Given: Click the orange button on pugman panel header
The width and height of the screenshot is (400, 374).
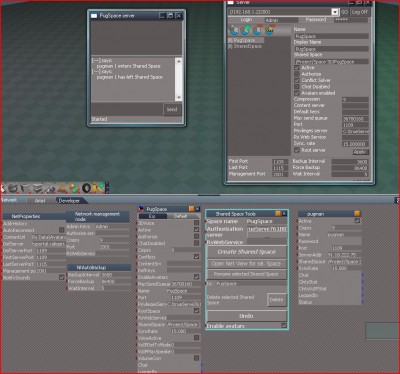Looking at the screenshot, I should point(357,213).
